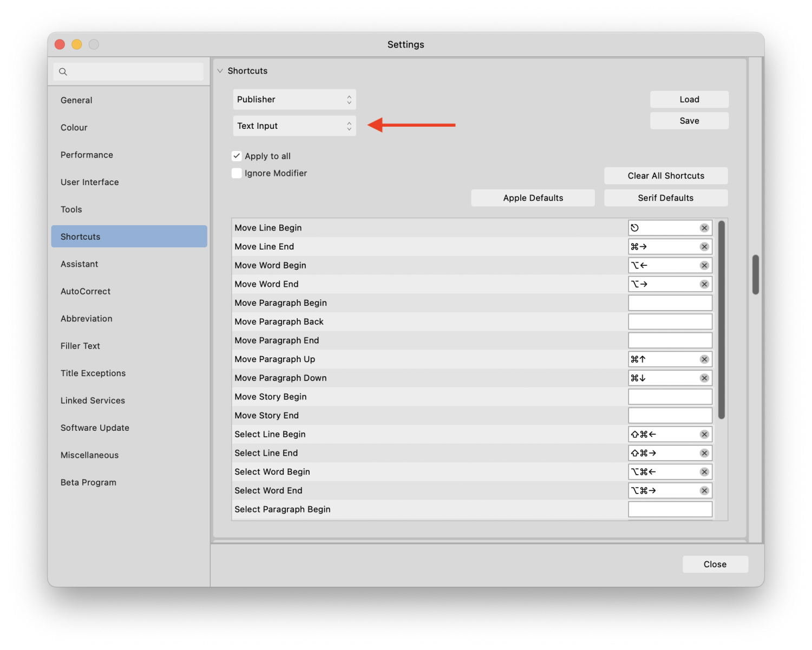Uncheck the Apply to all checkbox

[x=237, y=156]
